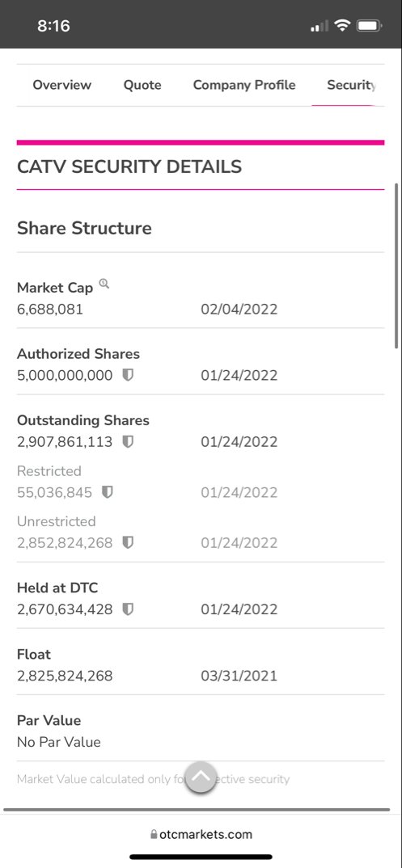Screen dimensions: 402x868
Task: Tap the CATV Security Details heading
Action: pyautogui.click(x=129, y=166)
